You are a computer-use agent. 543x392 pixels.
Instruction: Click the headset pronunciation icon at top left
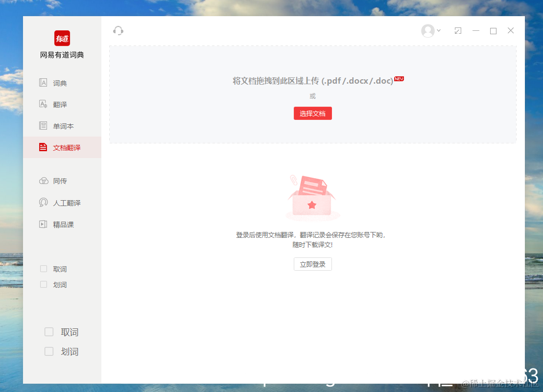point(118,30)
